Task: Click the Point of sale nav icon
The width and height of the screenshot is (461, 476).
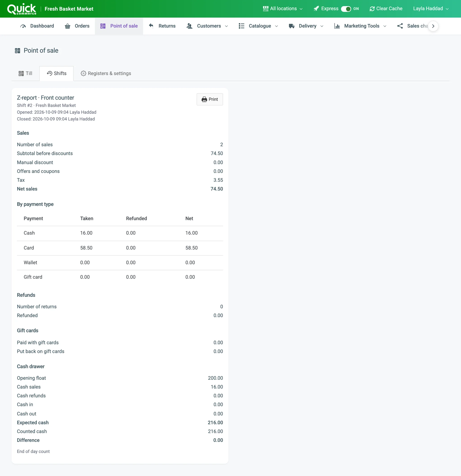Action: click(103, 26)
